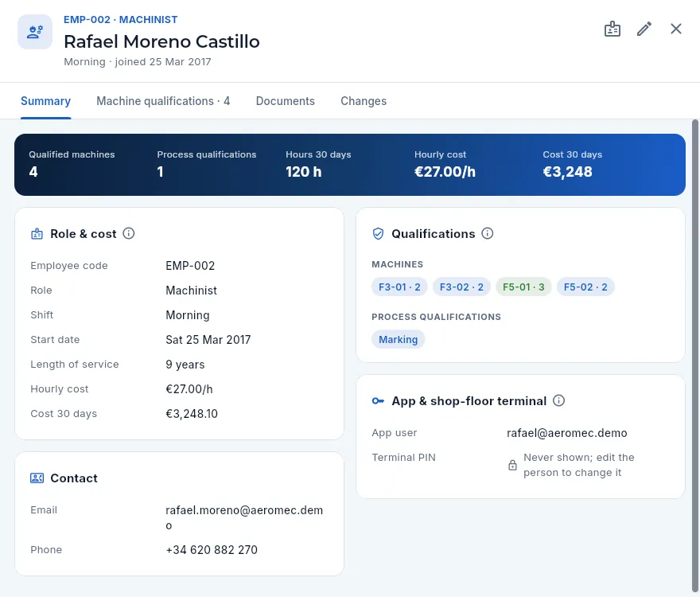The width and height of the screenshot is (700, 597).
Task: Click the Morning · joined 25 Mar 2017 subtitle
Action: point(138,61)
